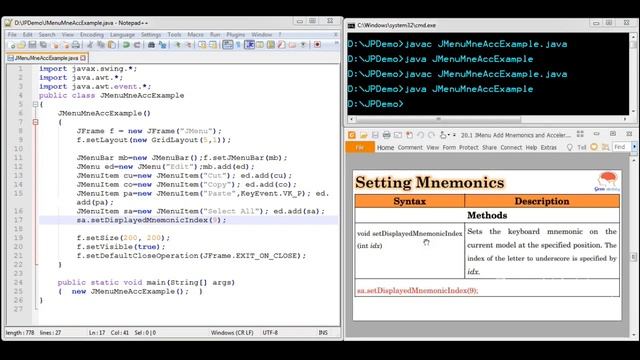The width and height of the screenshot is (640, 360).
Task: Click the Tell me lightbulb icon in Foxit
Action: [x=569, y=147]
